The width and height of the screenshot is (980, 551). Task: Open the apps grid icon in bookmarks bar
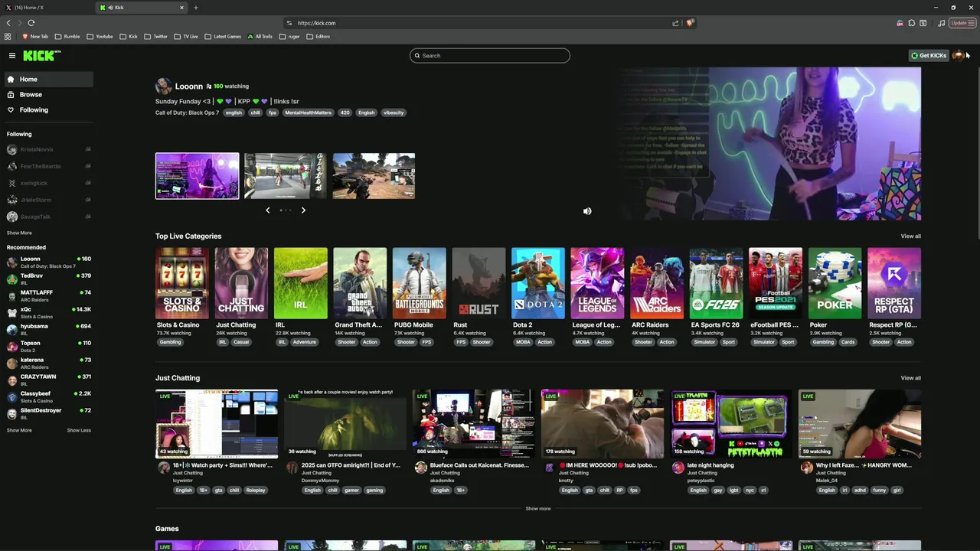point(8,36)
